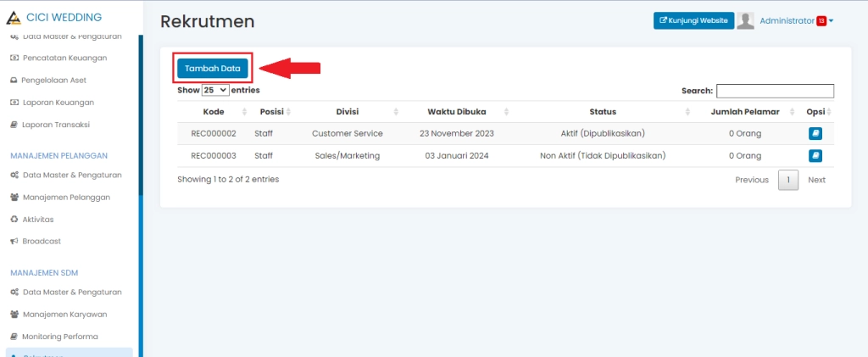Expand the show entries dropdown
Screen dimensions: 868x357
[x=215, y=90]
